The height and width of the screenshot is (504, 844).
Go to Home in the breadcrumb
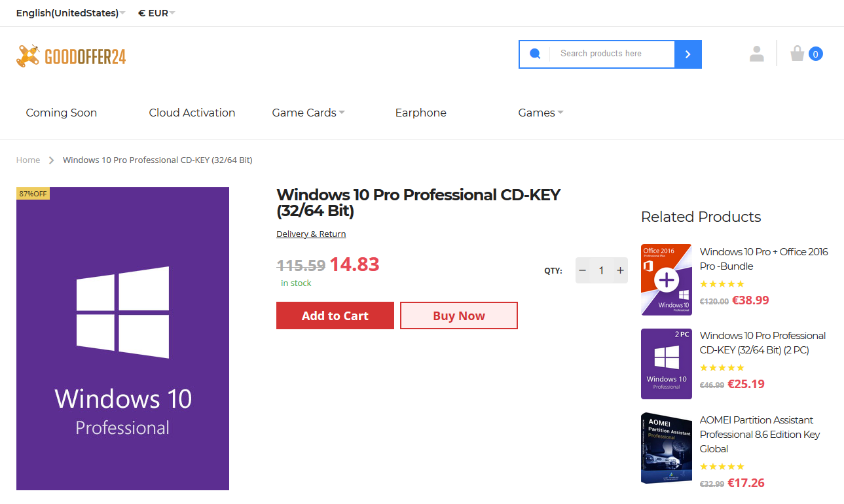click(28, 160)
